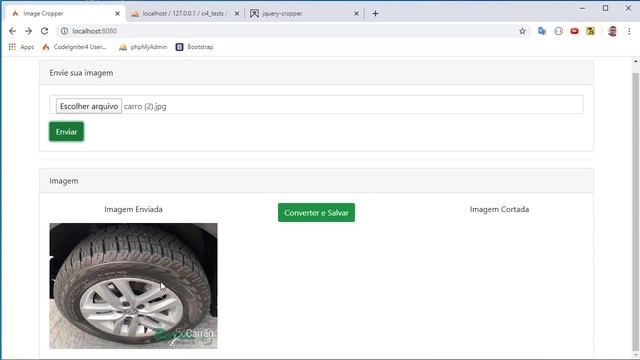Open the yellow extension icon

point(590,31)
